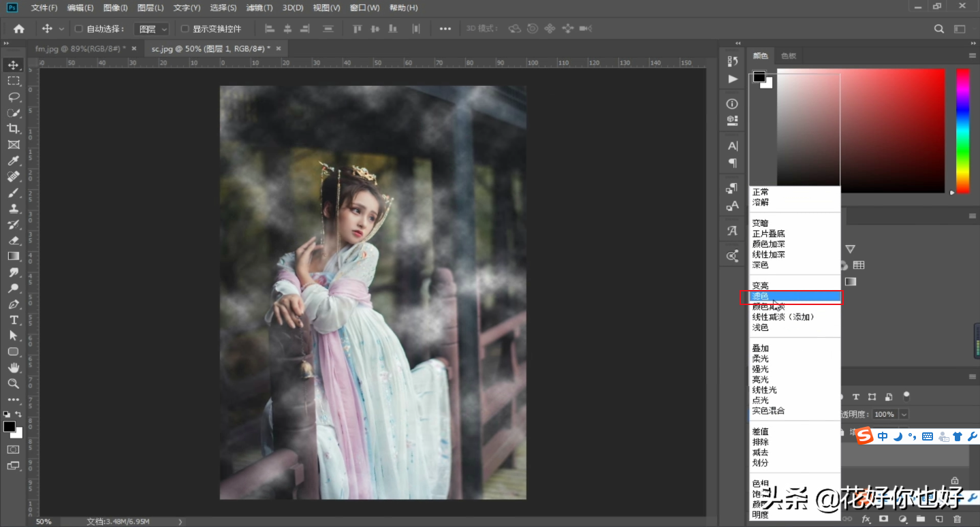
Task: Open the opacity 100% dropdown arrow
Action: tap(904, 414)
